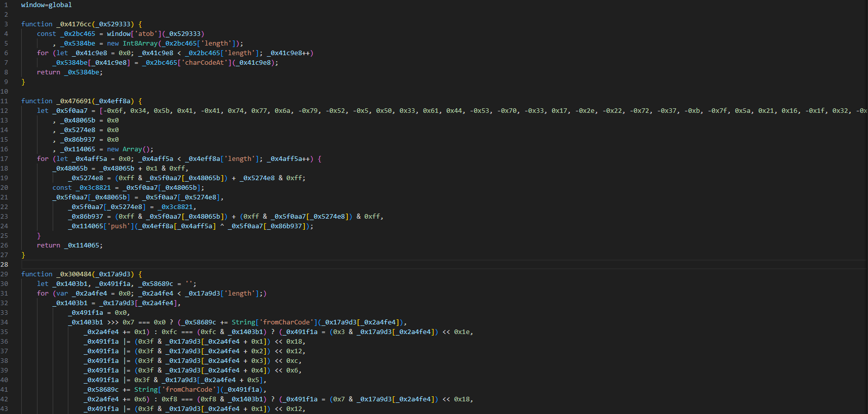Image resolution: width=868 pixels, height=414 pixels.
Task: Click return _0x114065 on line 26
Action: [x=69, y=245]
